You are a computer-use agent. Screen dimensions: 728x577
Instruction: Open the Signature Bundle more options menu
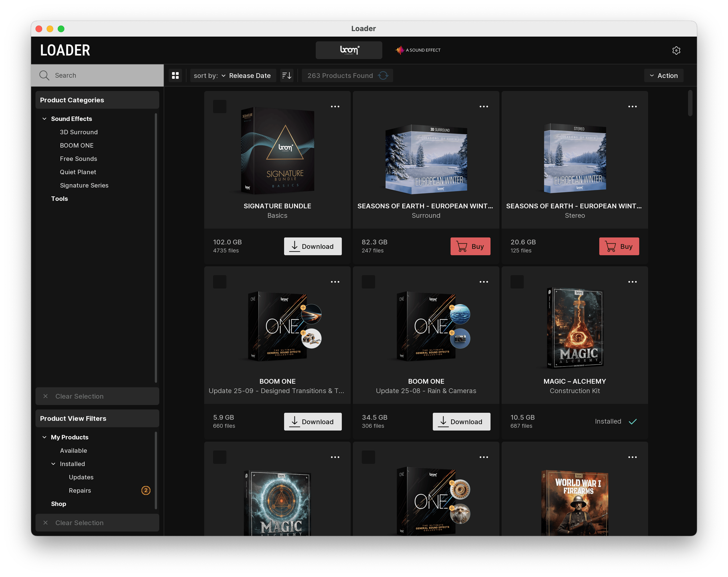tap(335, 106)
